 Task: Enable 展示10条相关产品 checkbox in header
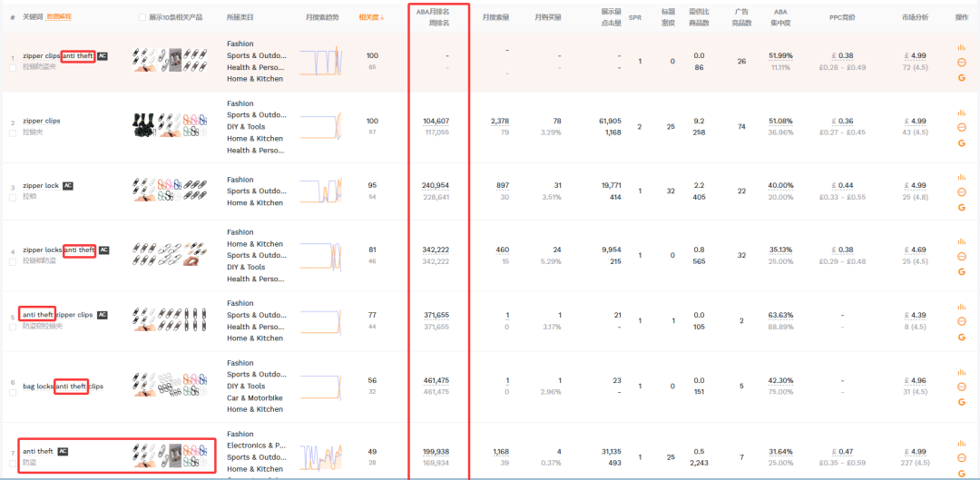tap(142, 17)
